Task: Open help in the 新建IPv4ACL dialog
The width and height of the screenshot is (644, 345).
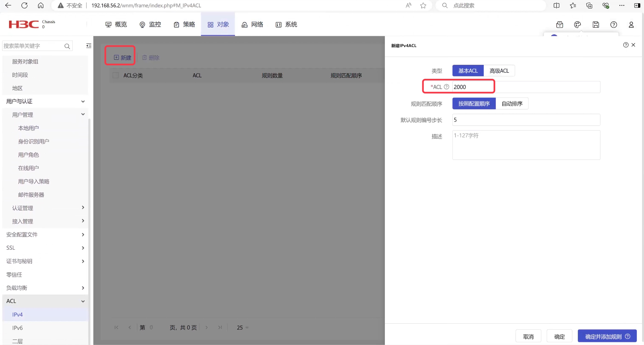Action: coord(626,45)
